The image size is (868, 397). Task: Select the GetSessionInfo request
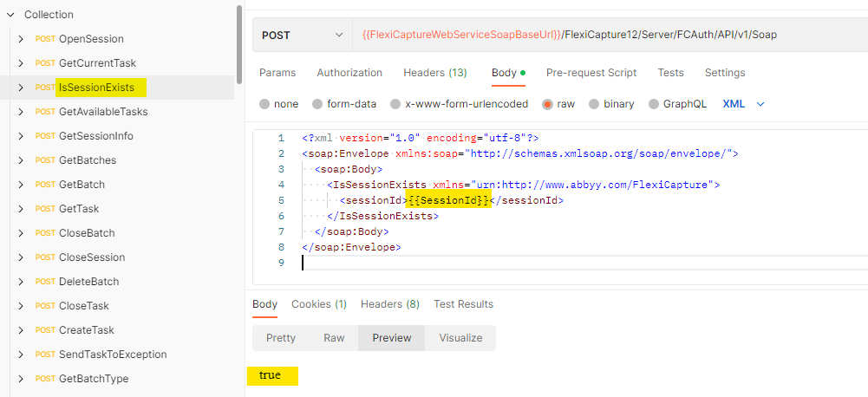[x=95, y=135]
